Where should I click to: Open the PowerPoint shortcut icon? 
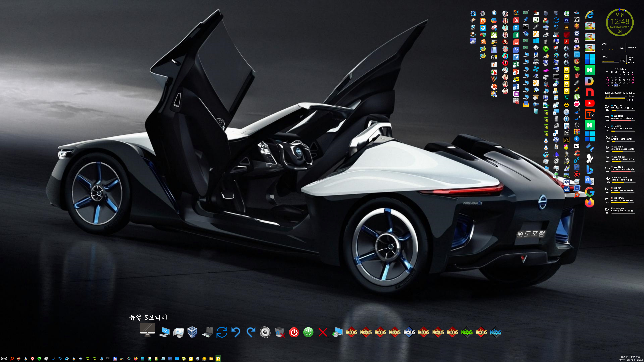(516, 72)
